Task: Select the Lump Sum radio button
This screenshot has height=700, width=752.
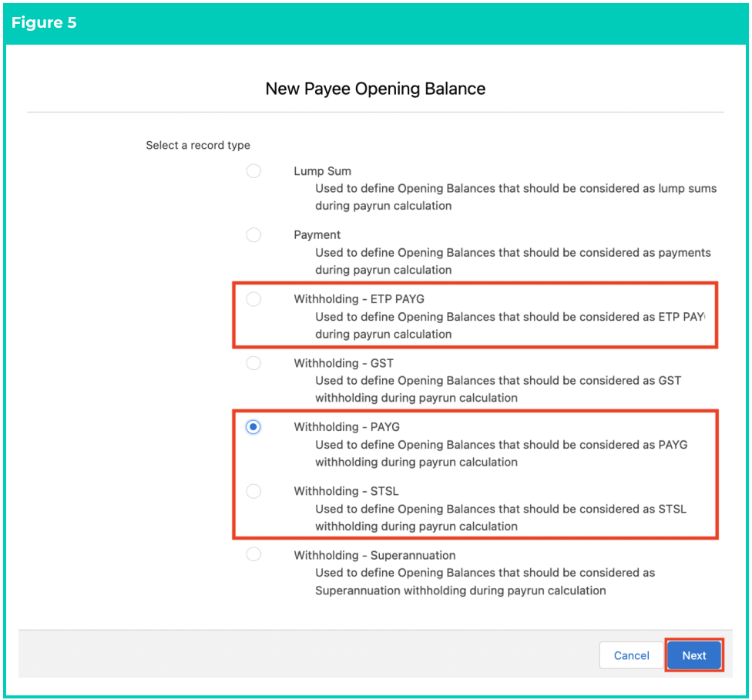Action: (x=253, y=171)
